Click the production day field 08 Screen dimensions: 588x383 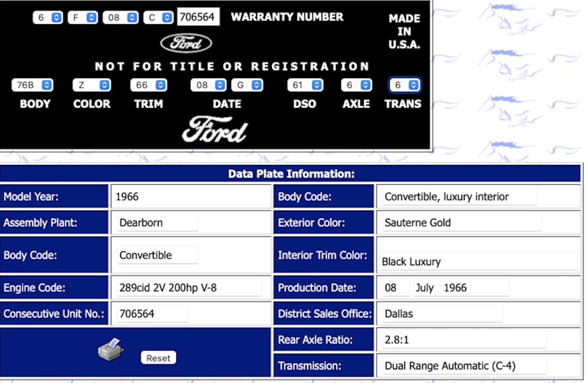396,287
